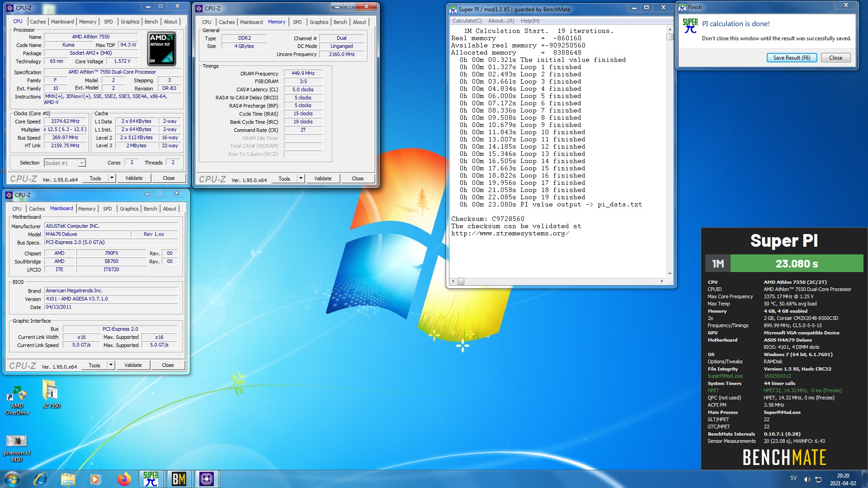Click the volume speaker tray icon
This screenshot has height=488, width=868.
(807, 479)
